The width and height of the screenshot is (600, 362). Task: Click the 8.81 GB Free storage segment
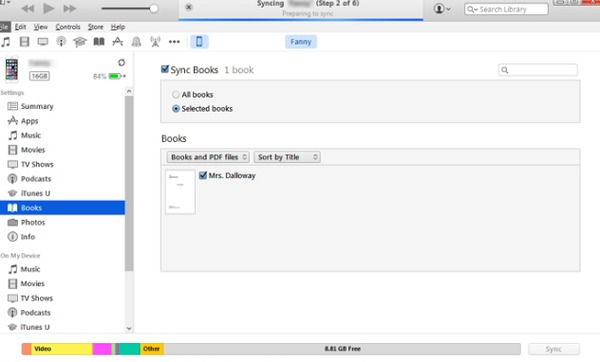342,349
